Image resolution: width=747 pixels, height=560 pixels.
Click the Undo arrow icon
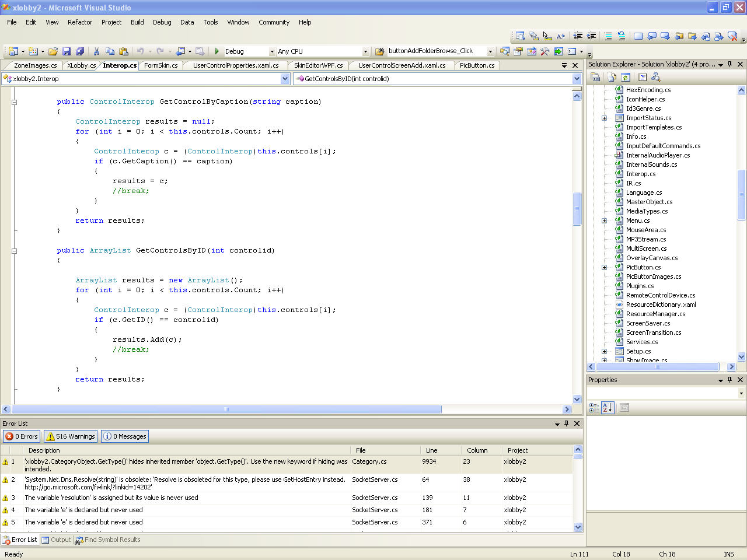[x=140, y=51]
